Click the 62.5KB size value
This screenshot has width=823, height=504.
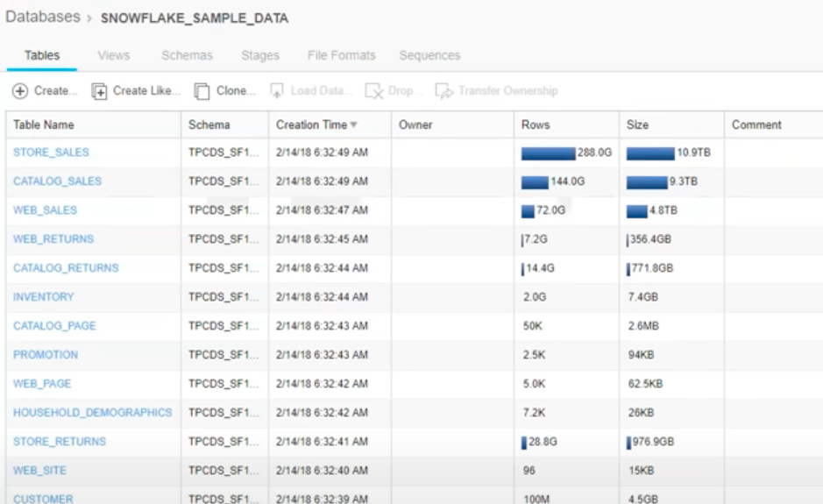click(x=645, y=383)
